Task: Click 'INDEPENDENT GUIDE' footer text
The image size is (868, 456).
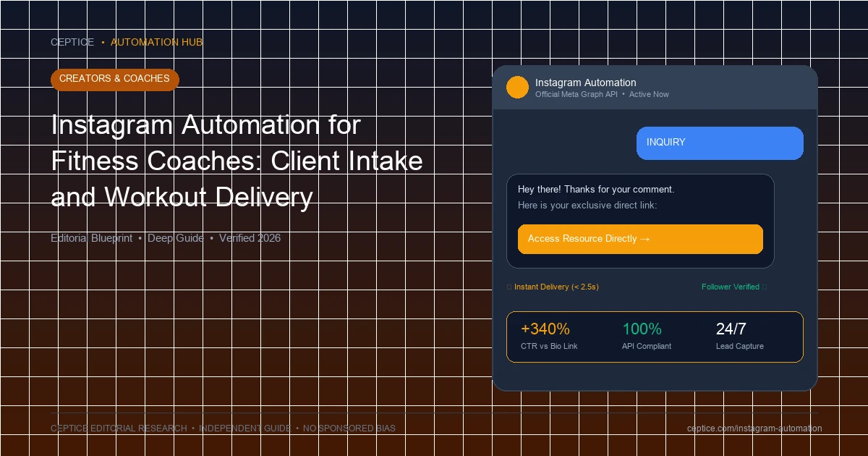Action: (245, 428)
